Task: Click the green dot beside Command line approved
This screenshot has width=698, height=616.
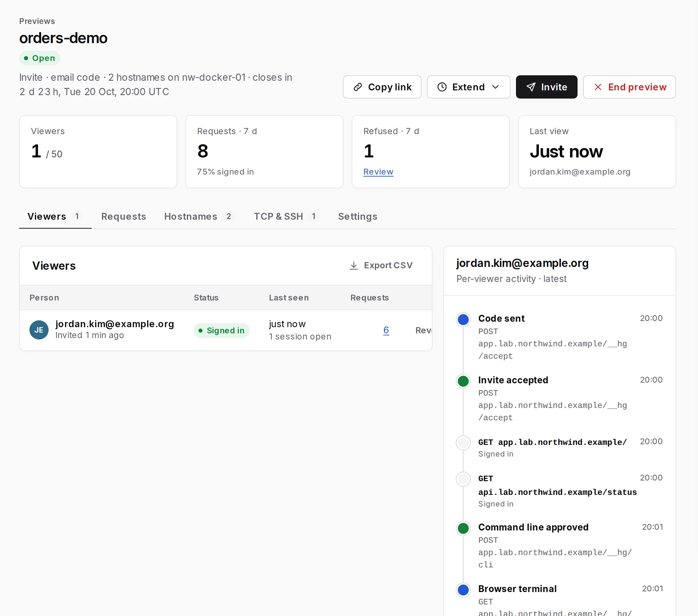Action: tap(463, 528)
